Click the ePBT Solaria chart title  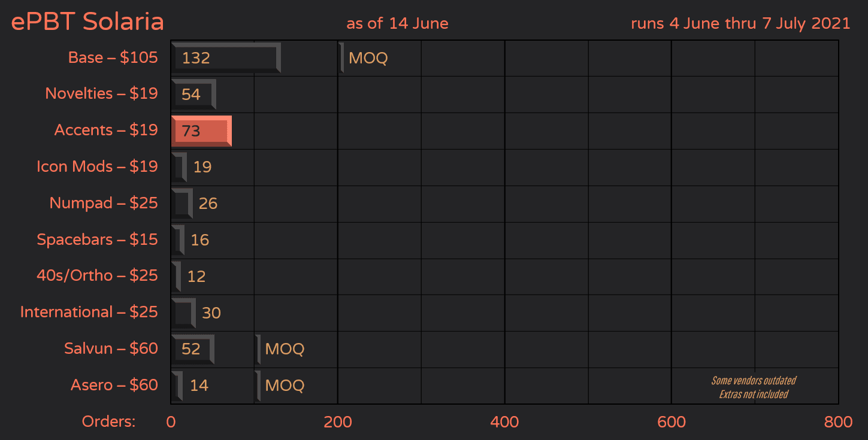pos(87,22)
